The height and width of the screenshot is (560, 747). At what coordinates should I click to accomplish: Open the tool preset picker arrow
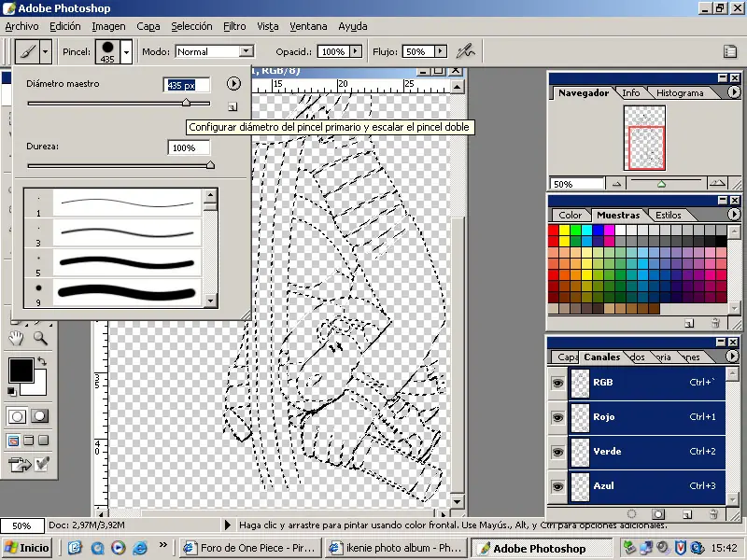45,51
